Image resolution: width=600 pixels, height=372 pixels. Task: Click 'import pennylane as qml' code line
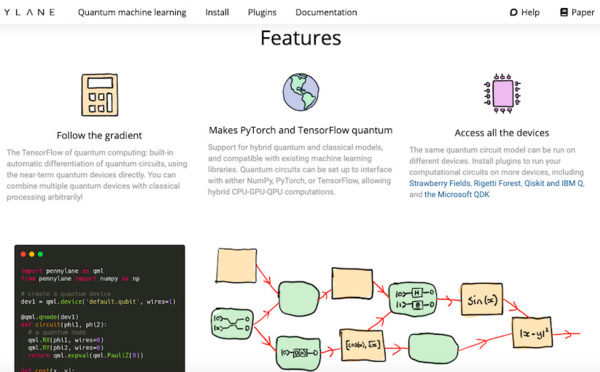[x=62, y=271]
